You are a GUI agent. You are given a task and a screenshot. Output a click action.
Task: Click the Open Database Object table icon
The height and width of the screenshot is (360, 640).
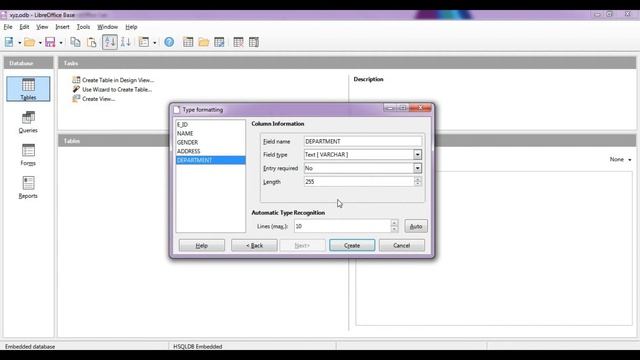click(x=188, y=42)
